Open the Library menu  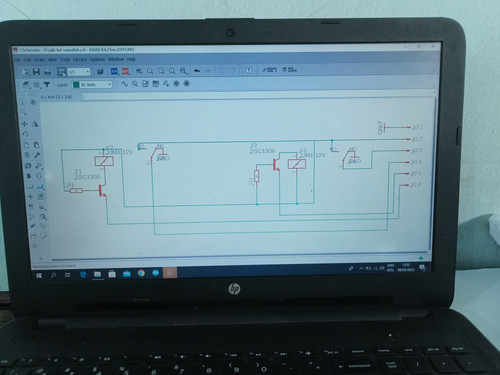tap(80, 59)
